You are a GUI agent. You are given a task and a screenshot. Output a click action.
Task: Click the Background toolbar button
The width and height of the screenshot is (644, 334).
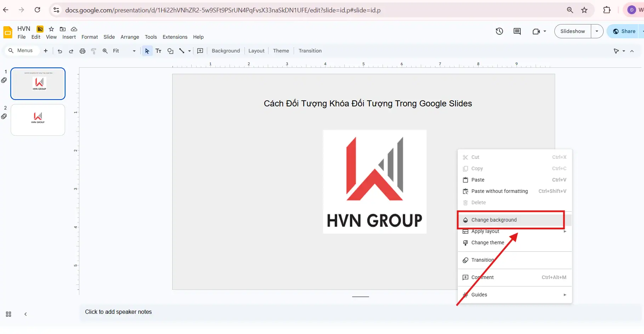[x=226, y=51]
